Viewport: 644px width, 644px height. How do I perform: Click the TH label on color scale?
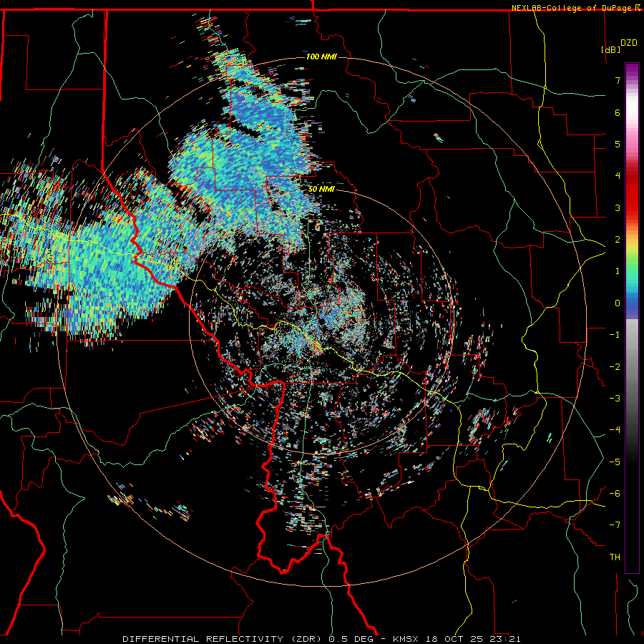(x=615, y=557)
